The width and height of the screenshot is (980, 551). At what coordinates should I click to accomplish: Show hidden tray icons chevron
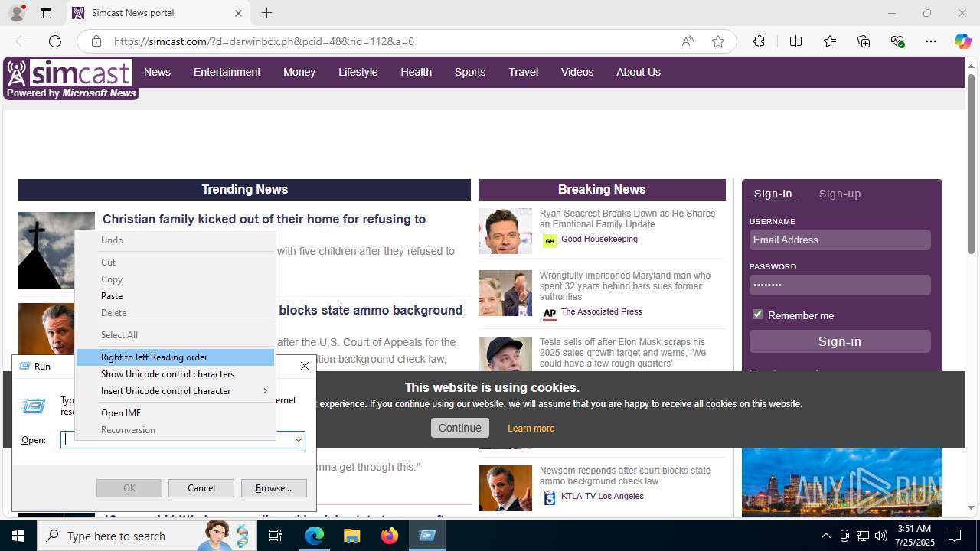[x=825, y=536]
